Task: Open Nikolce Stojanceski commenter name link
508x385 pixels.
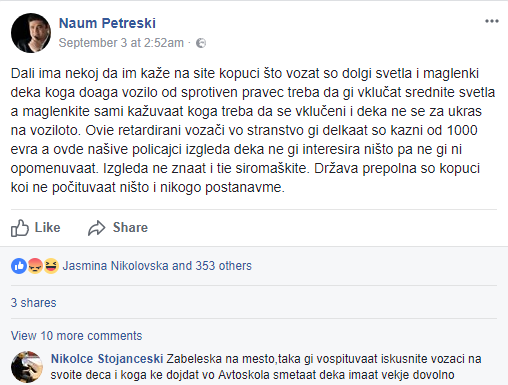Action: [x=107, y=359]
